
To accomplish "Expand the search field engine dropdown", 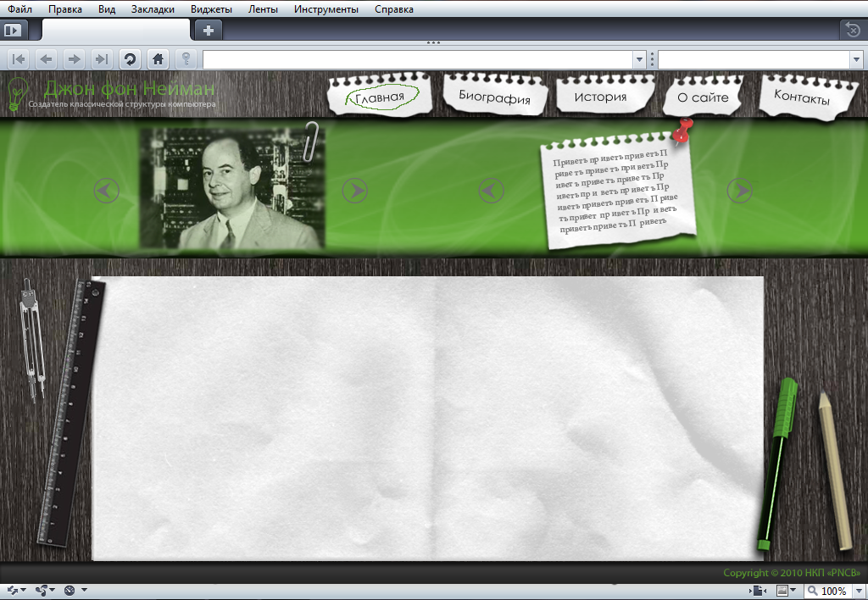I will [x=855, y=59].
